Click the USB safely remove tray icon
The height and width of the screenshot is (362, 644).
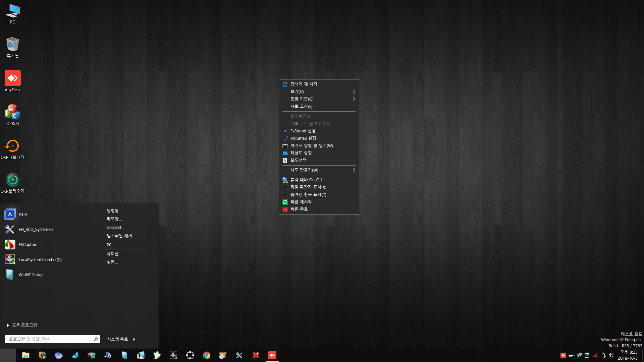pyautogui.click(x=603, y=355)
